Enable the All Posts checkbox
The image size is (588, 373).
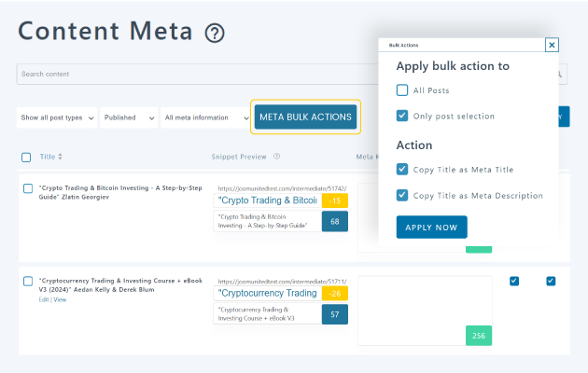[x=402, y=90]
